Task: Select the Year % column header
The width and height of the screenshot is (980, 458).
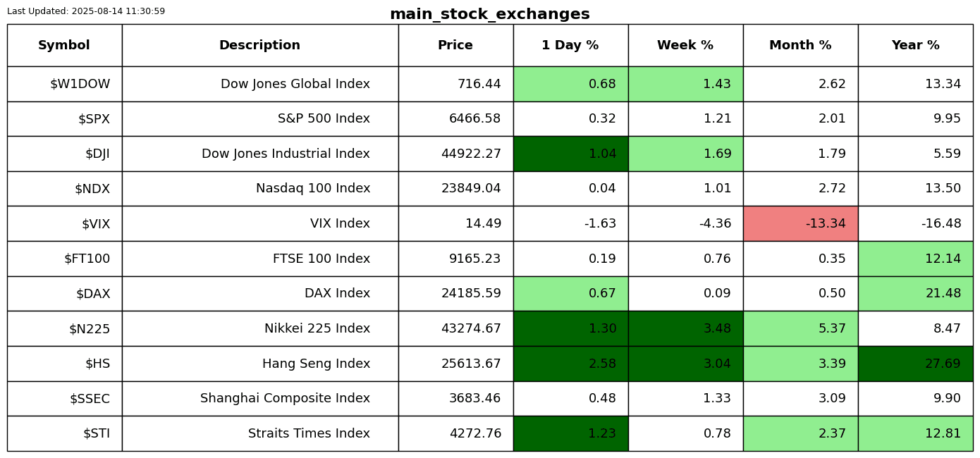Action: pos(915,46)
